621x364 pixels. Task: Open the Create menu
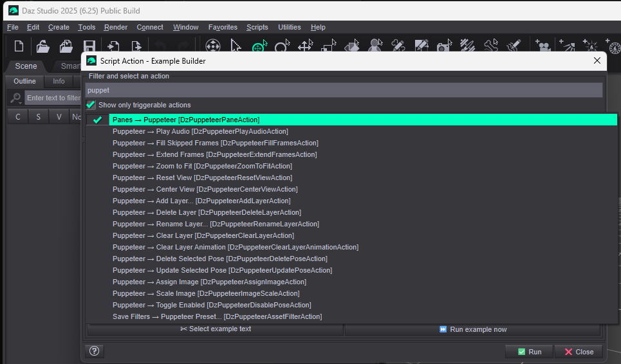59,27
